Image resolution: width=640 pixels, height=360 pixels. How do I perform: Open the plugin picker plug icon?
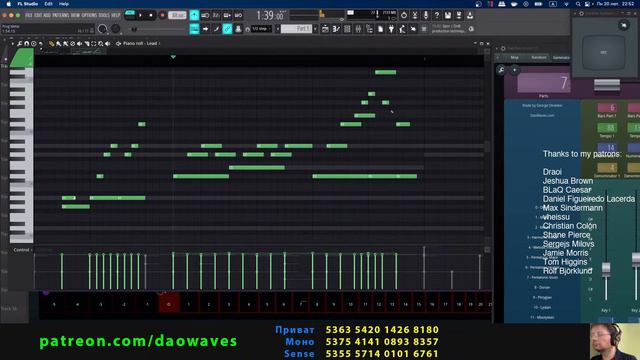coord(391,29)
